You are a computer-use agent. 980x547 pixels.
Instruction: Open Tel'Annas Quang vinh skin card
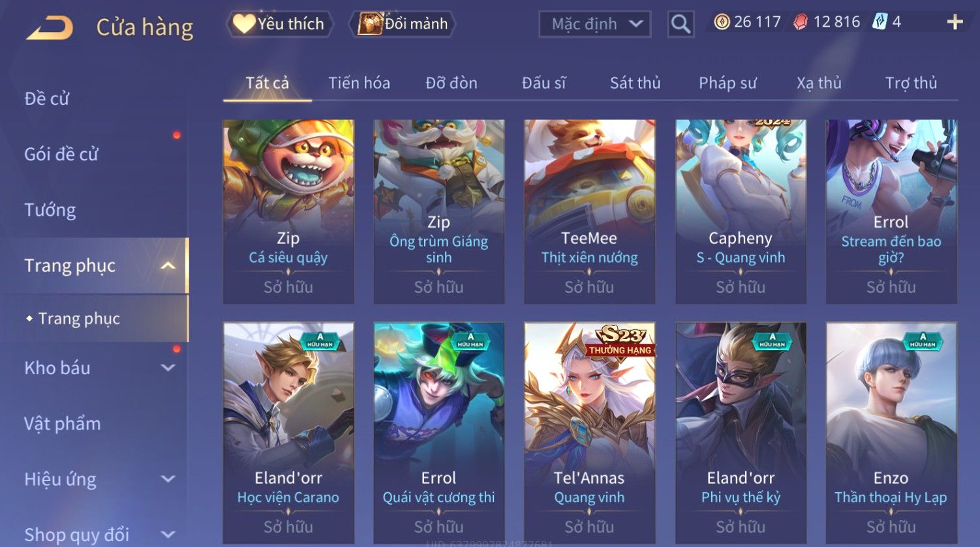coord(589,433)
